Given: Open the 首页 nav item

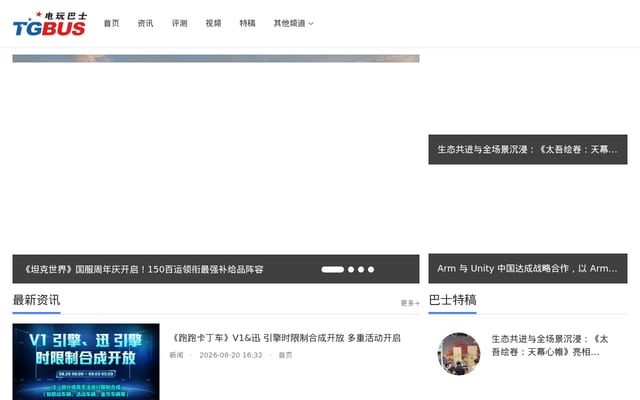Looking at the screenshot, I should pyautogui.click(x=111, y=23).
